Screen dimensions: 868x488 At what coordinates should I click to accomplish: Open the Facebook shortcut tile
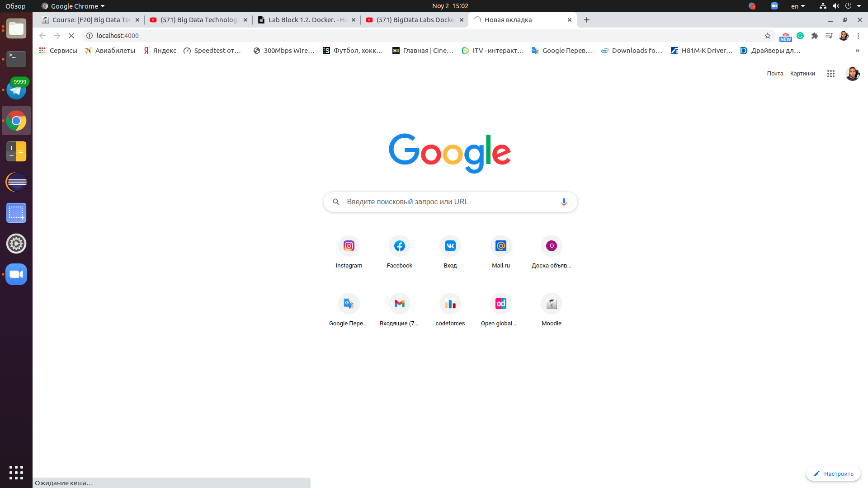click(399, 252)
